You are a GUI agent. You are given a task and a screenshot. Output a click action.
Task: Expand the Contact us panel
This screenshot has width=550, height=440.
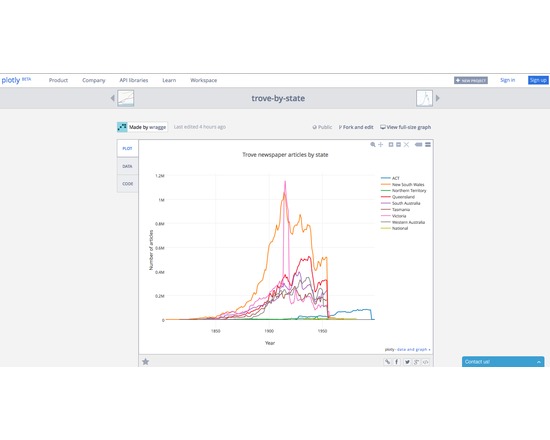pyautogui.click(x=503, y=362)
